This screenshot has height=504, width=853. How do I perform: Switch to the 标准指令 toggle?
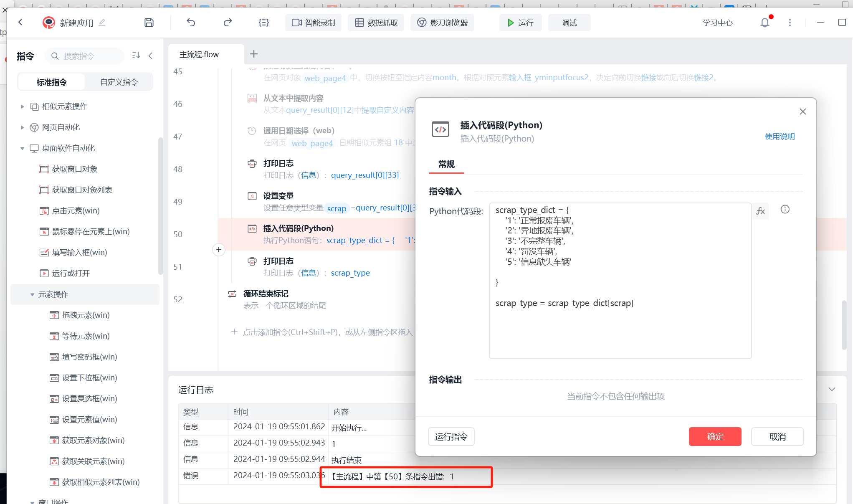point(51,82)
